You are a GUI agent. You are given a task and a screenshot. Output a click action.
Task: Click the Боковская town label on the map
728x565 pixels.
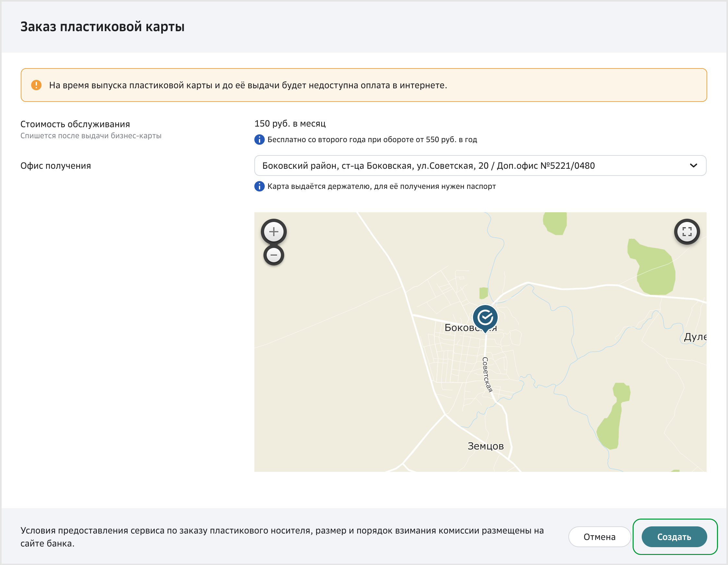pyautogui.click(x=458, y=327)
